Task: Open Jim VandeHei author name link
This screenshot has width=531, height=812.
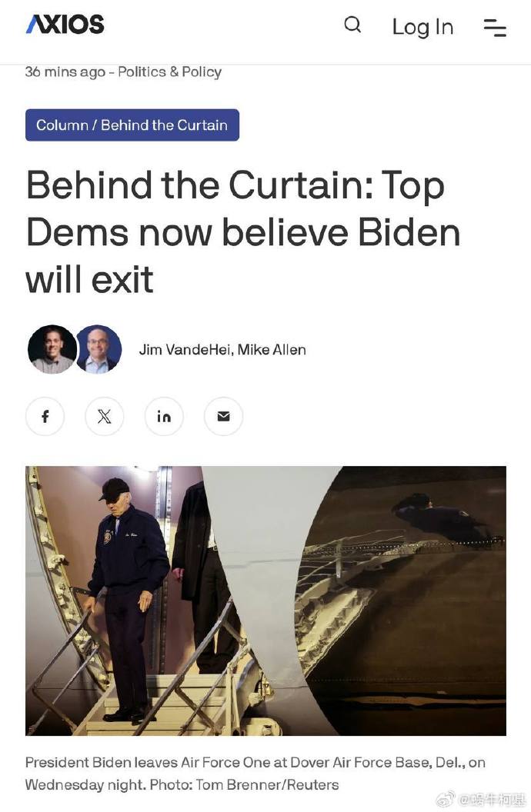Action: click(185, 350)
